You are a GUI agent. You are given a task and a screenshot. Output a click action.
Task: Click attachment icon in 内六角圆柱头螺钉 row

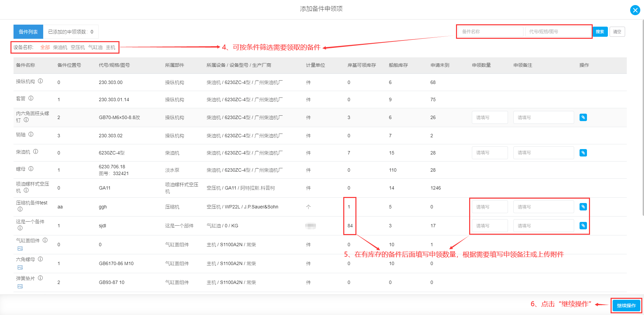[583, 117]
